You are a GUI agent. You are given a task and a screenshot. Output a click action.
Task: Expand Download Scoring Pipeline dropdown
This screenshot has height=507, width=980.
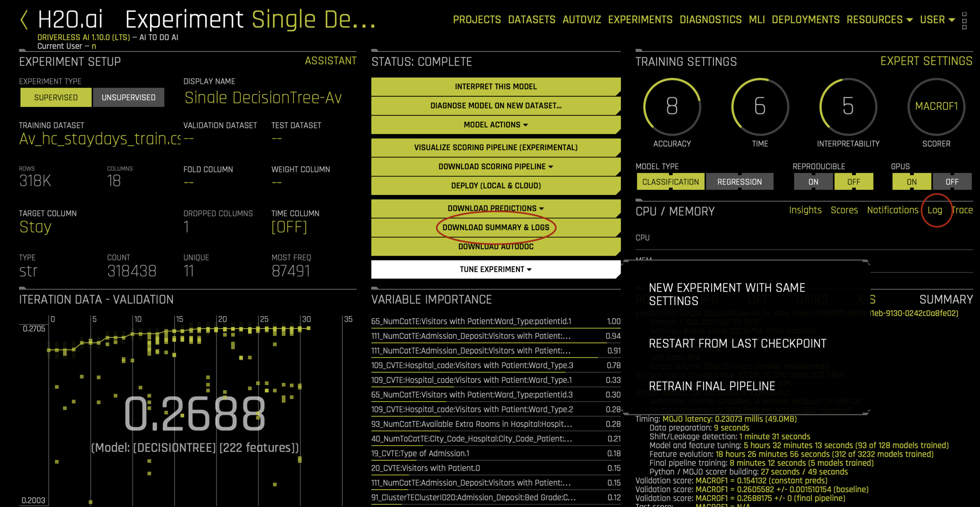coord(495,167)
